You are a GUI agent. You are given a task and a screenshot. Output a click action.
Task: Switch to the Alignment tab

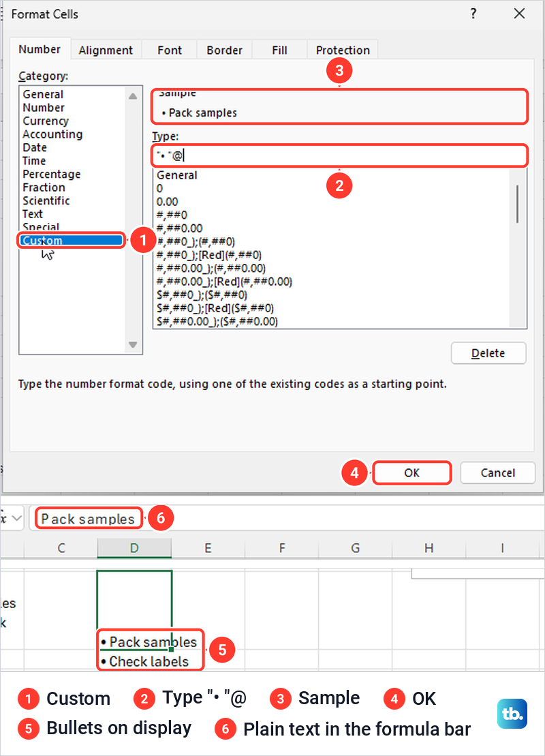click(x=106, y=50)
